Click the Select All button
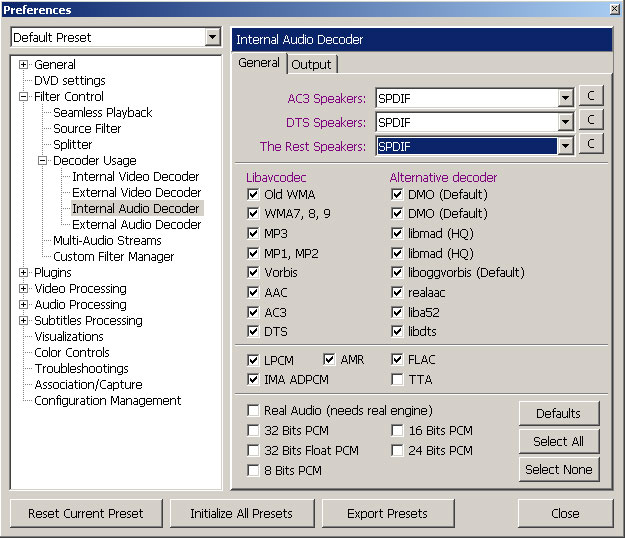This screenshot has width=625, height=538. pyautogui.click(x=559, y=442)
